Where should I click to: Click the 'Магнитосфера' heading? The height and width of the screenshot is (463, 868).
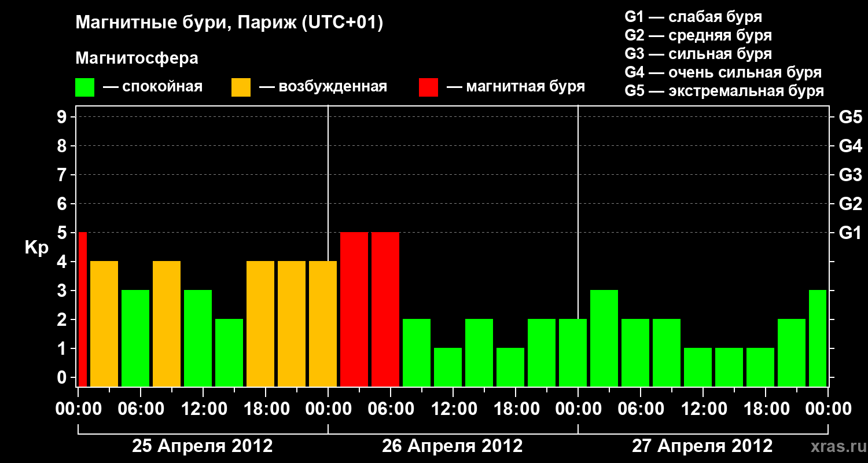coord(137,58)
